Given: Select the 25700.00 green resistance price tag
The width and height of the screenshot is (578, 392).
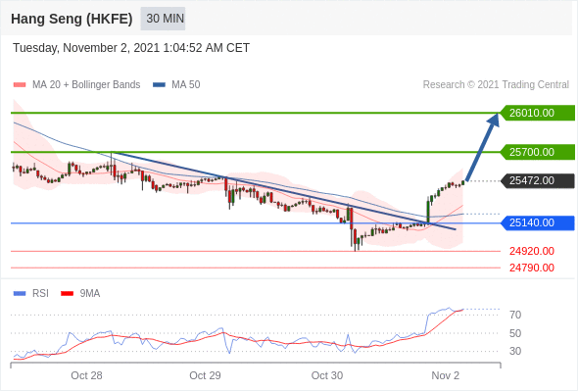Looking at the screenshot, I should click(537, 152).
